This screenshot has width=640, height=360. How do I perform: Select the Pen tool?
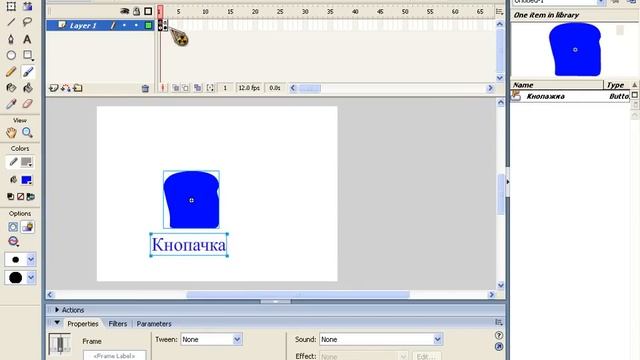tap(11, 39)
